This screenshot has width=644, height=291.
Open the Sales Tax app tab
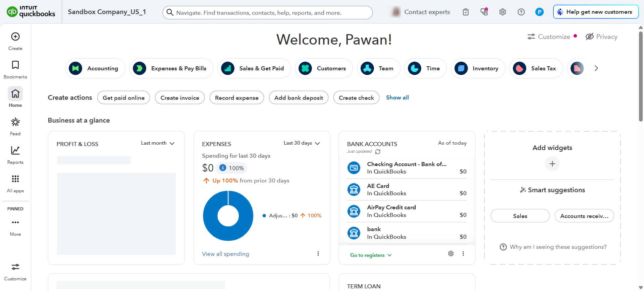point(536,68)
